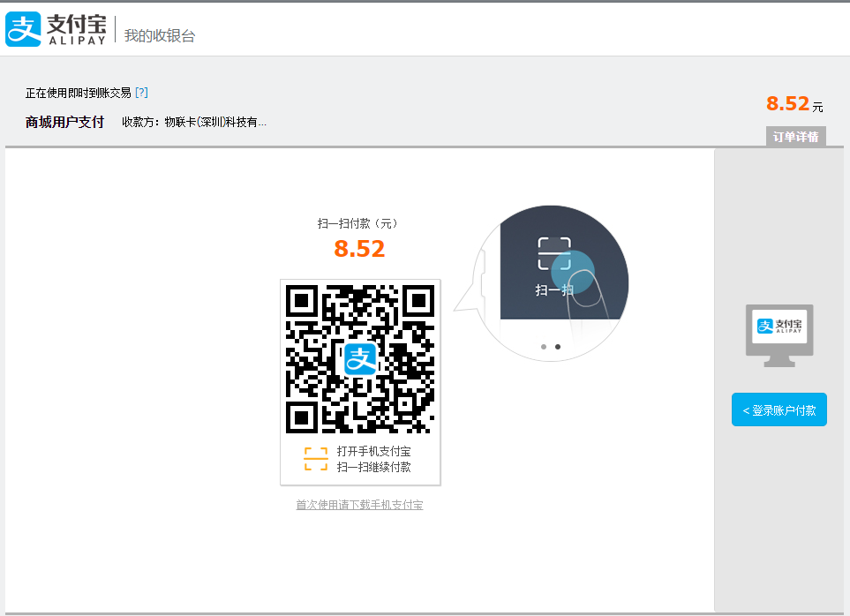
Task: Click the 扫一扫付款（元） label
Action: point(359,224)
